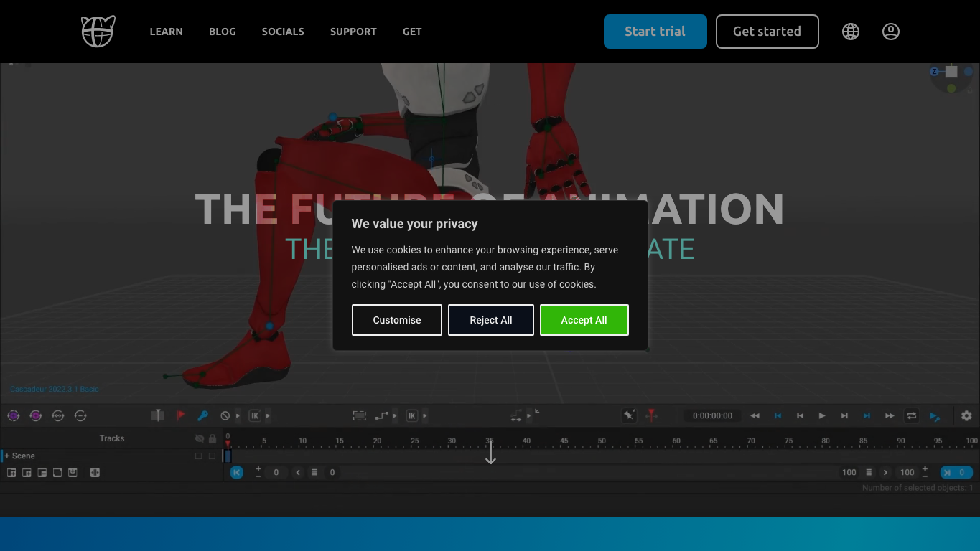This screenshot has height=551, width=980.
Task: Open the SOCIALS menu
Action: tap(283, 32)
